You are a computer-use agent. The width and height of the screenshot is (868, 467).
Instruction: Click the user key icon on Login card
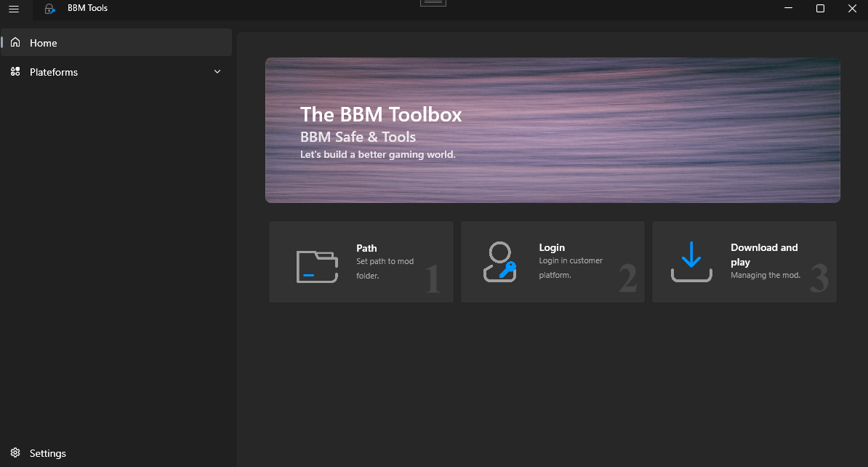[x=499, y=263]
